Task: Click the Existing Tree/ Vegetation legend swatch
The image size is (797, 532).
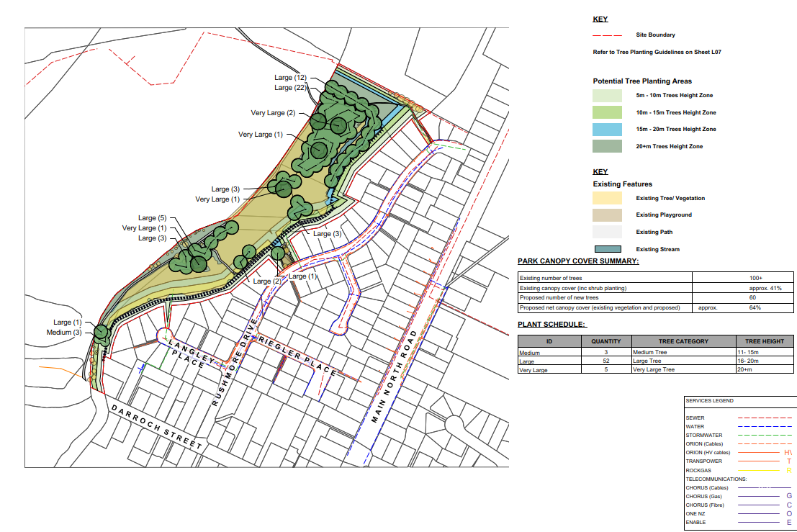Action: [606, 198]
